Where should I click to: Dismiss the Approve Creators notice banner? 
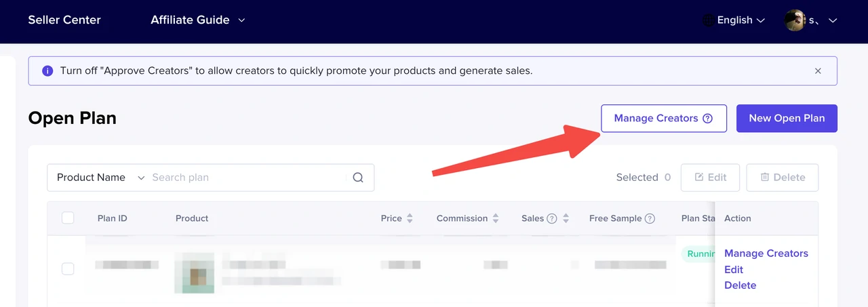point(818,70)
